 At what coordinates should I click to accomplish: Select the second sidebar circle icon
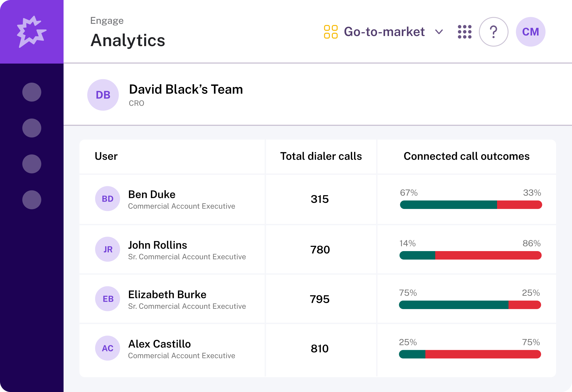coord(32,128)
